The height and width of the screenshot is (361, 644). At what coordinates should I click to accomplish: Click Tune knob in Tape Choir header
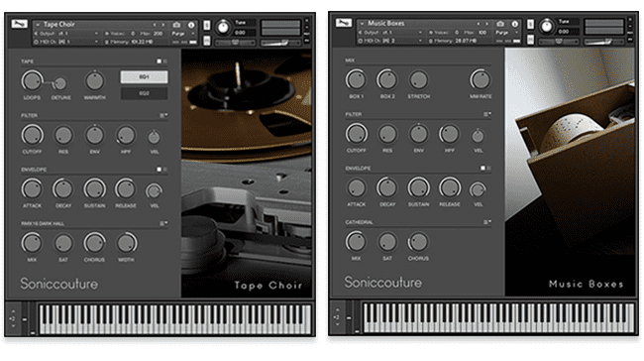coord(224,28)
